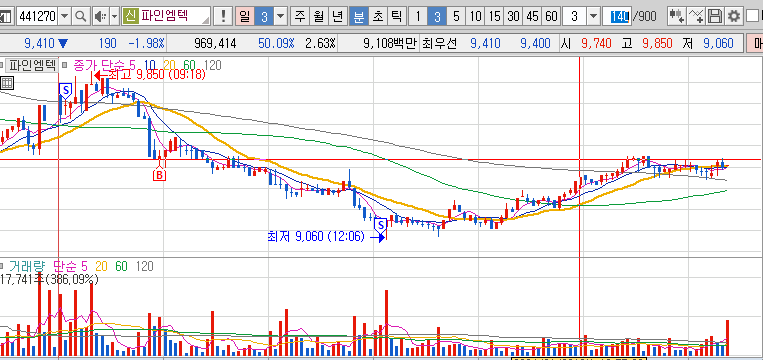This screenshot has width=763, height=360.
Task: Click stock code input field 441270
Action: (x=38, y=17)
